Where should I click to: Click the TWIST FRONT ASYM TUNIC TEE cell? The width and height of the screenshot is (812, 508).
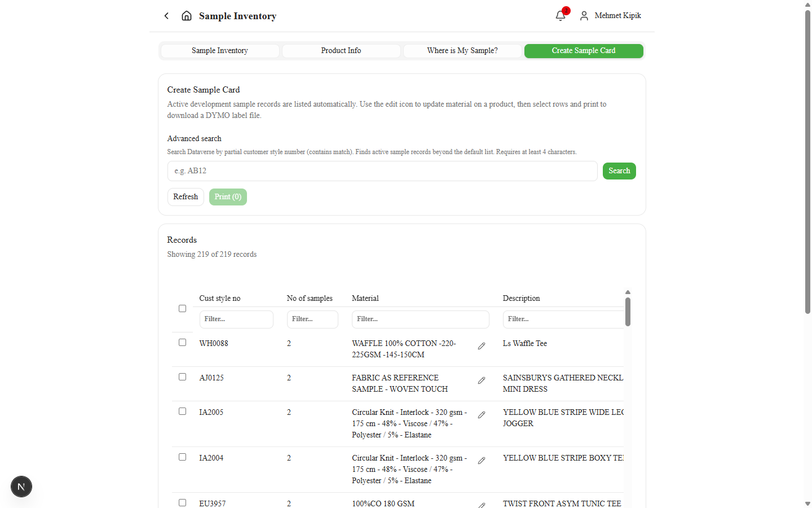[x=562, y=503]
